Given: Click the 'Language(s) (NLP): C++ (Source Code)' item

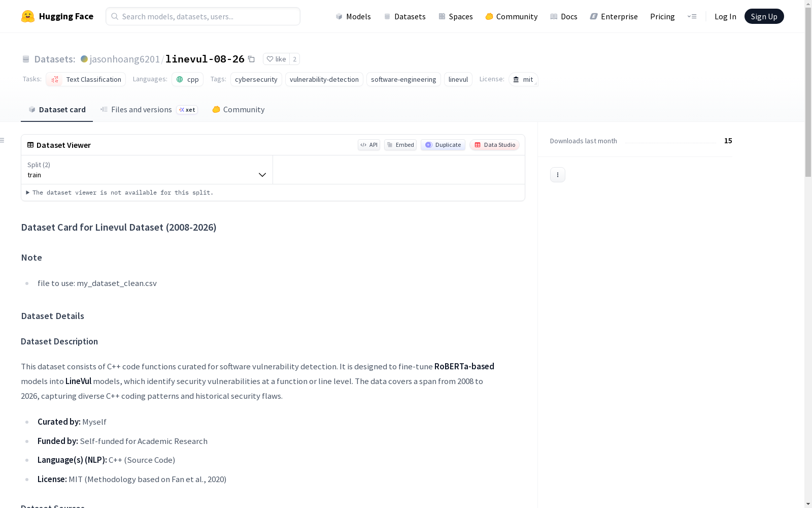Looking at the screenshot, I should (x=106, y=460).
